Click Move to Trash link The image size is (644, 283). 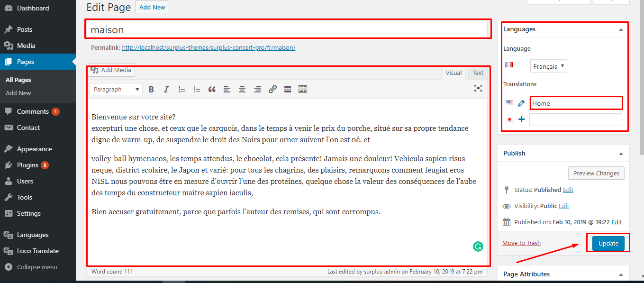click(x=521, y=243)
